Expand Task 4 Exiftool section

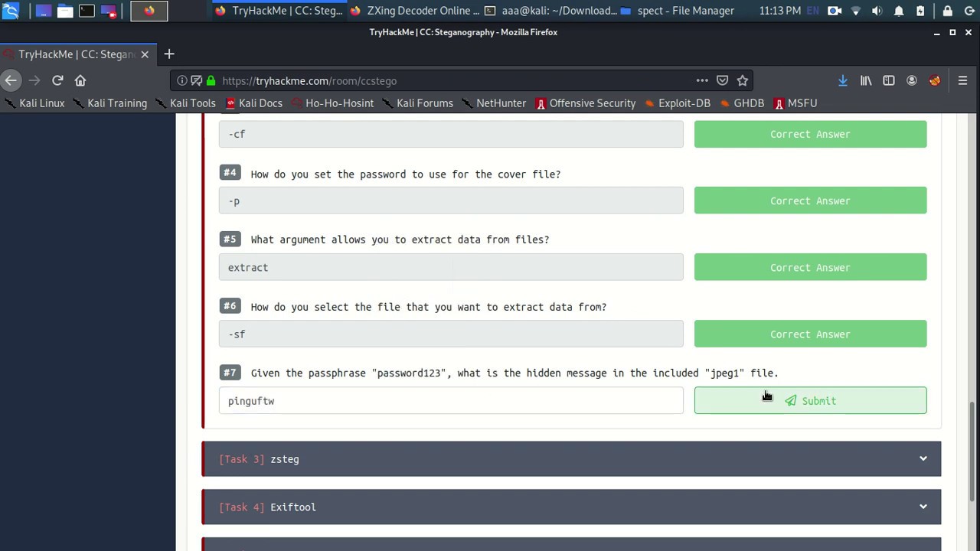point(571,507)
